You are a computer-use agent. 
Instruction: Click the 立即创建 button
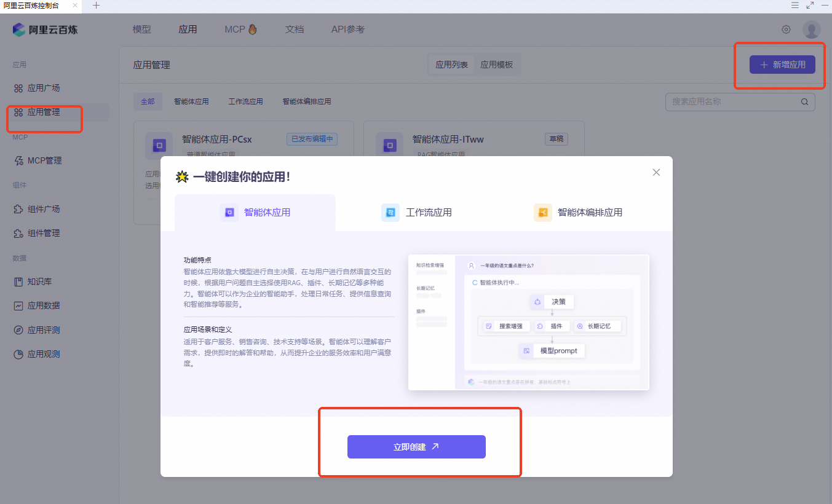pos(416,447)
